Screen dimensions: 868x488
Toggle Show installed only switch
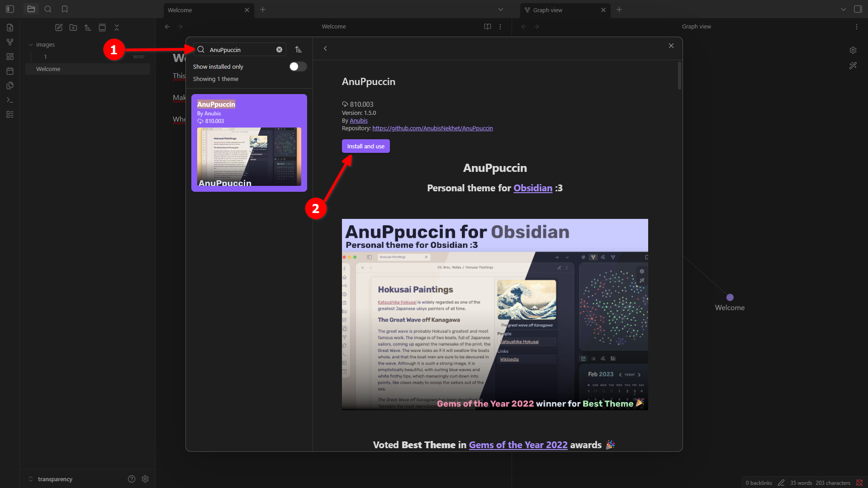click(298, 66)
